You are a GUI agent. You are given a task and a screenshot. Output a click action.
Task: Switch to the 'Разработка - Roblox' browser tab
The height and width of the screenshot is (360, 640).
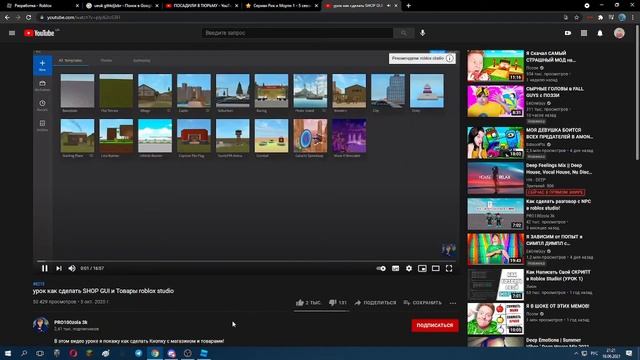41,6
